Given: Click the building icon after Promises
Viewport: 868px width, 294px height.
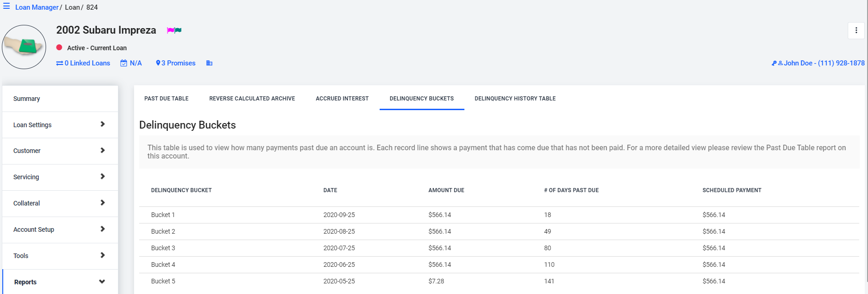Looking at the screenshot, I should (209, 63).
